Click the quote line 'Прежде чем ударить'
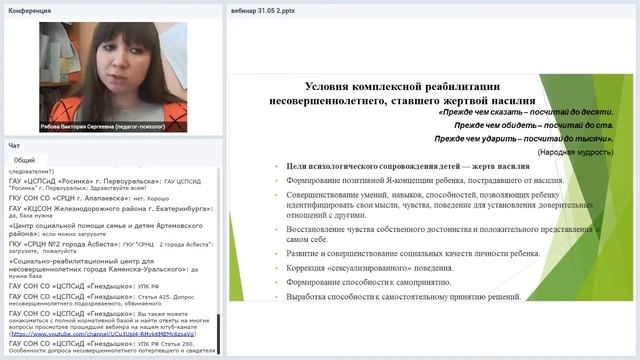This screenshot has height=360, width=640. click(524, 139)
